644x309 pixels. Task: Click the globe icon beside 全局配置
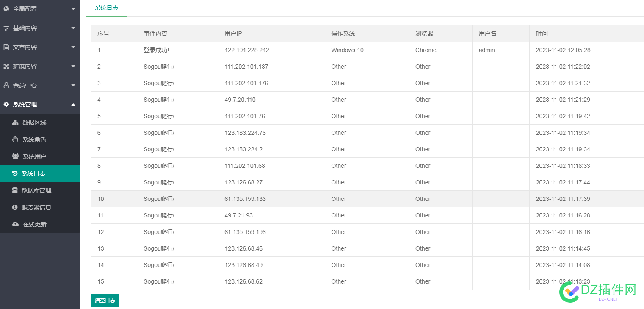pyautogui.click(x=6, y=9)
